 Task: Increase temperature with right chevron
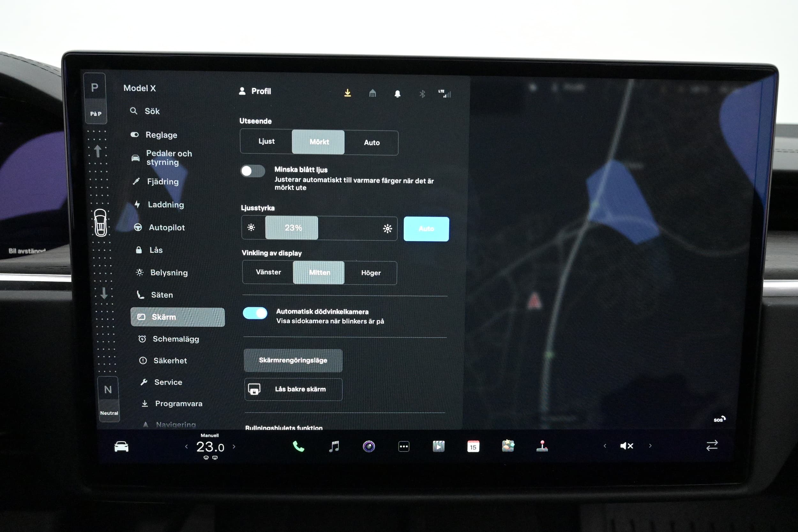[234, 446]
